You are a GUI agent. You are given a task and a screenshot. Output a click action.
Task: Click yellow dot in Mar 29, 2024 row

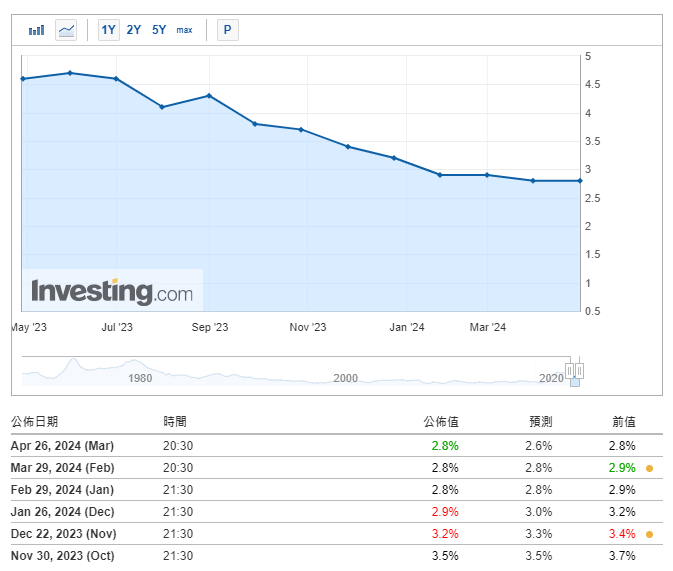click(649, 468)
